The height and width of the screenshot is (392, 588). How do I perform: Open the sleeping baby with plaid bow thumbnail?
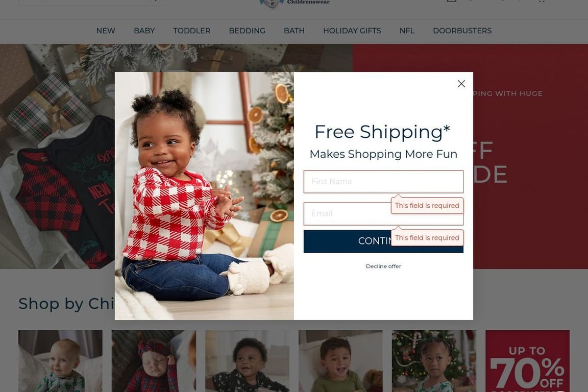[x=154, y=361]
